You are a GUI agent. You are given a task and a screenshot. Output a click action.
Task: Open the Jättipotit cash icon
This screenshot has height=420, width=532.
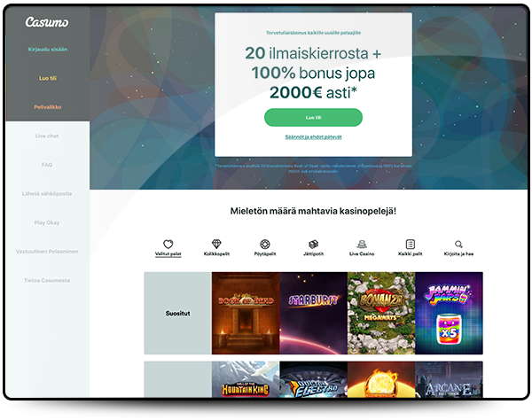313,244
